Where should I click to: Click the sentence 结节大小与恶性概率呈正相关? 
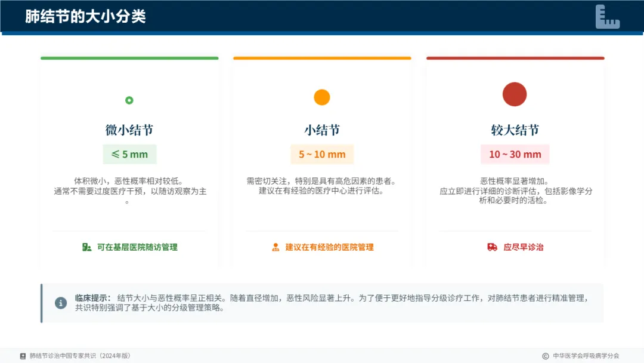tap(169, 298)
